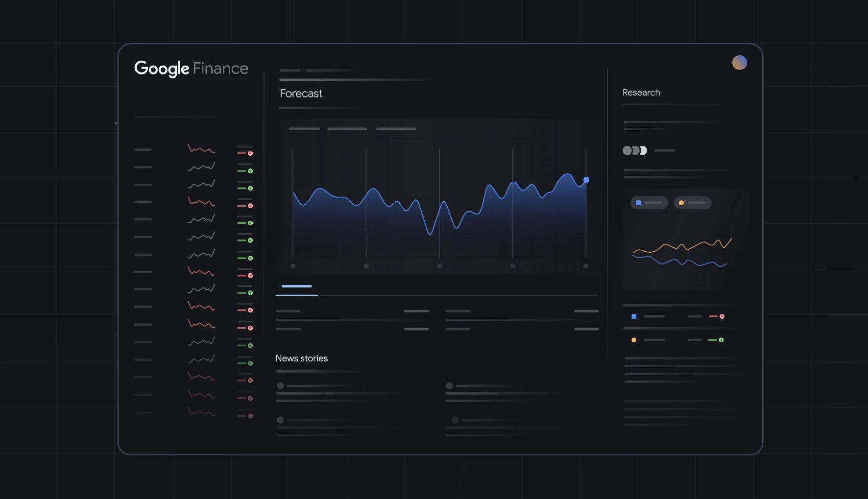Open the orange and blue comparison chart thumbnail
868x499 pixels.
click(682, 252)
